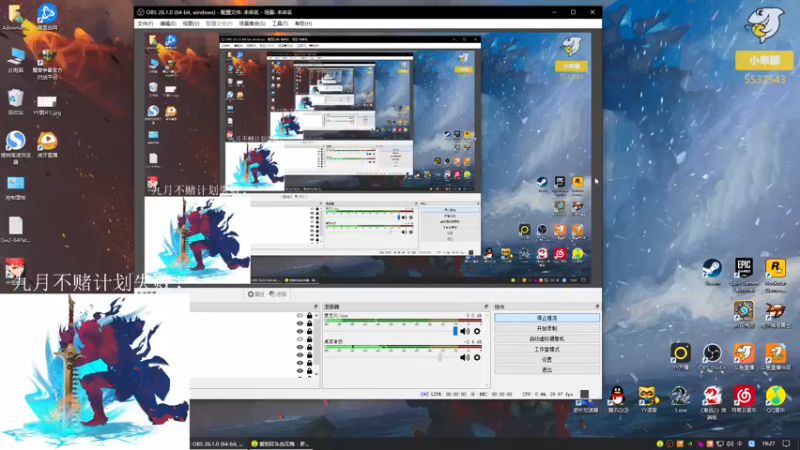This screenshot has width=800, height=450.
Task: Switch to OBS 26.1.0 taskbar item
Action: click(x=218, y=444)
